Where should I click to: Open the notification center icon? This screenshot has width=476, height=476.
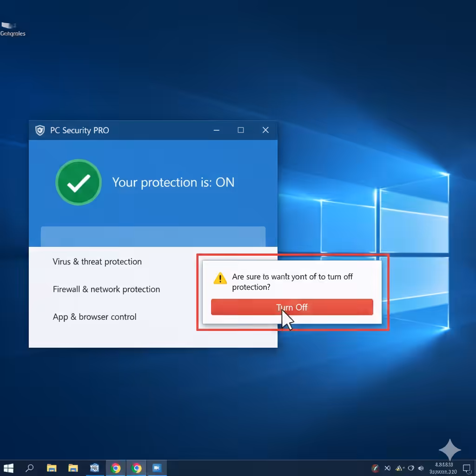467,468
